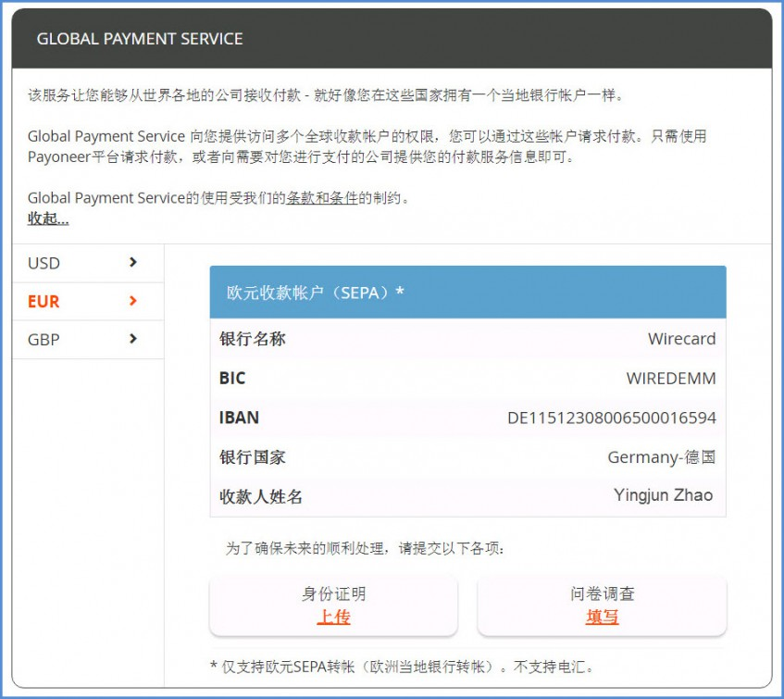Click the IBAN row label
This screenshot has height=699, width=784.
[x=239, y=418]
